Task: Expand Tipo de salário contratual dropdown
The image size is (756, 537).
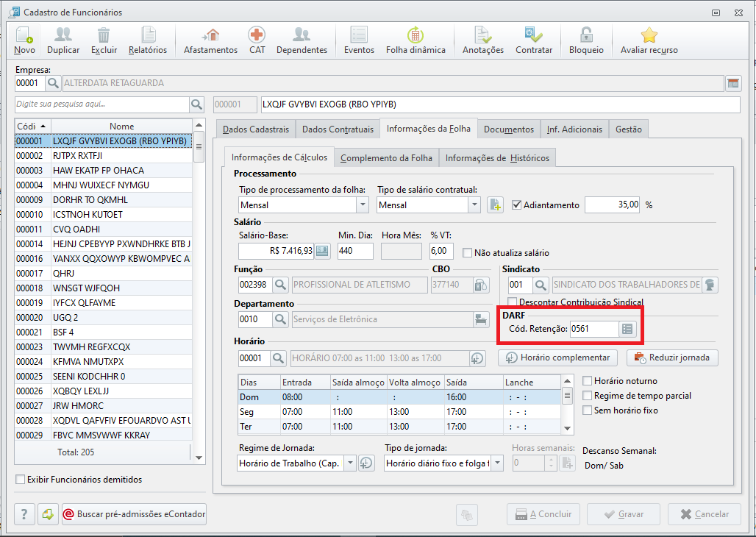Action: click(474, 205)
